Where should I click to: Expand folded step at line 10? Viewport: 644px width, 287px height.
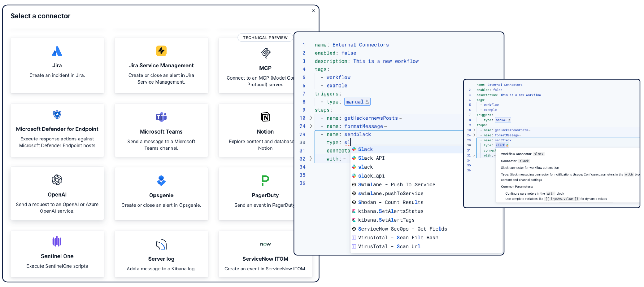[311, 118]
